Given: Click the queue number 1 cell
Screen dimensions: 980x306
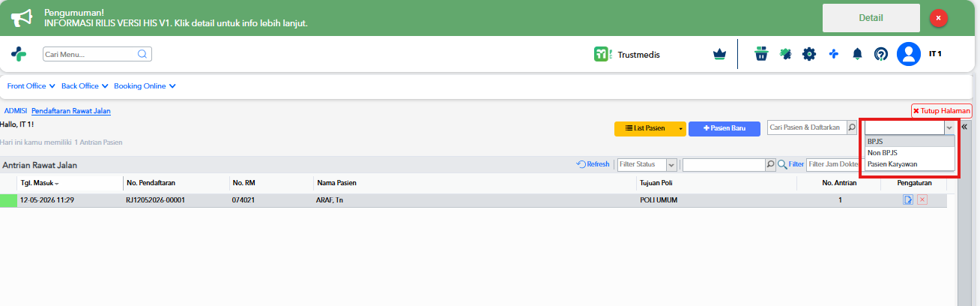Looking at the screenshot, I should pyautogui.click(x=840, y=200).
